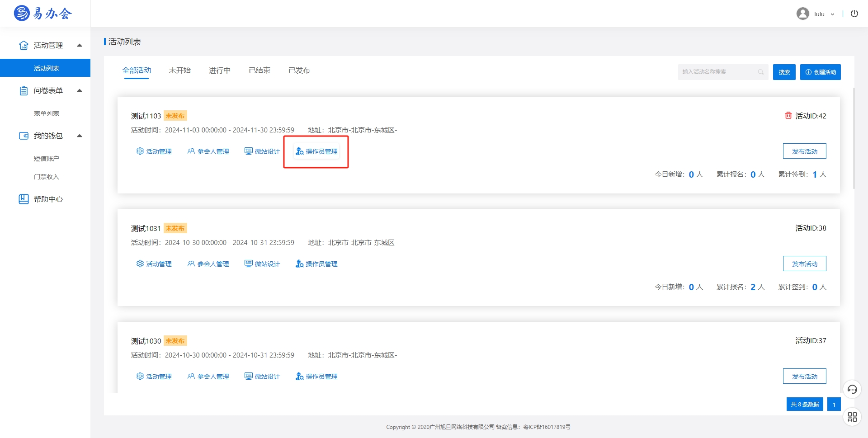The height and width of the screenshot is (438, 868).
Task: Click the 活动管理 gear icon for 测试1031
Action: 140,264
